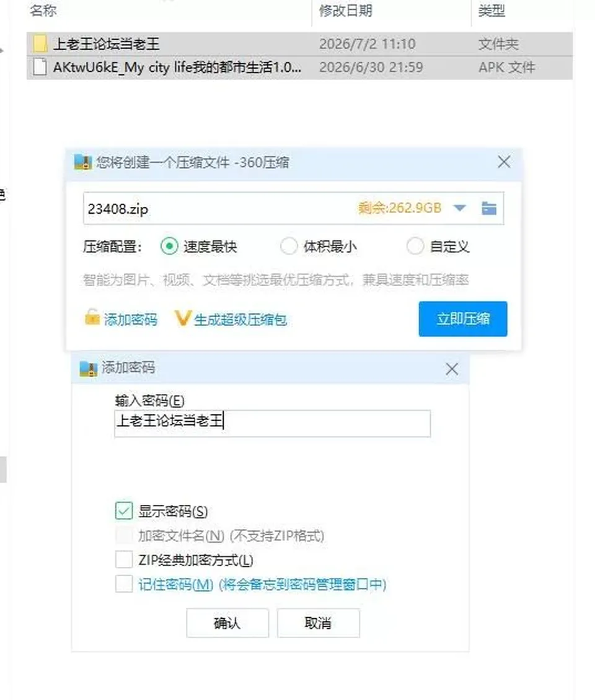The width and height of the screenshot is (595, 700).
Task: Open the 添加密码 link
Action: coord(130,320)
